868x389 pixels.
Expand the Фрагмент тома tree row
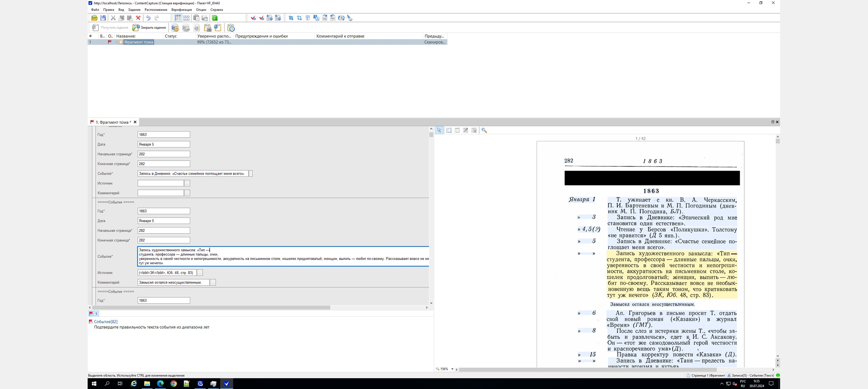tap(117, 42)
